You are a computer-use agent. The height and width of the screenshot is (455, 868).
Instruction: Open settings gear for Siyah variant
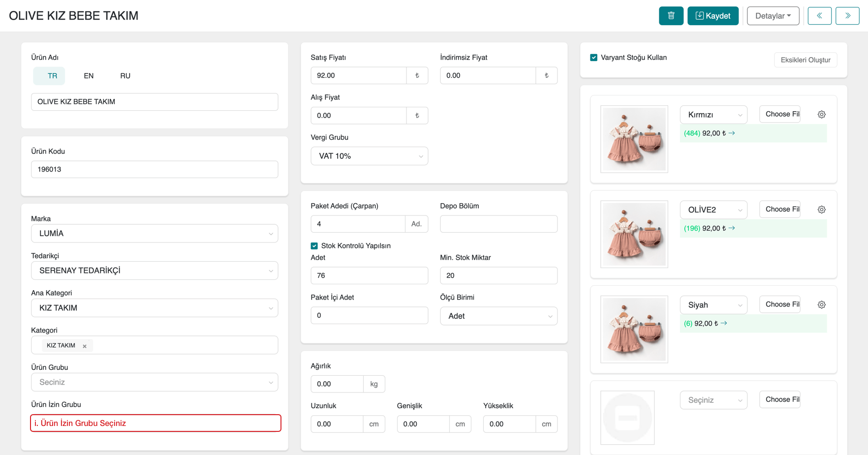[x=821, y=305]
